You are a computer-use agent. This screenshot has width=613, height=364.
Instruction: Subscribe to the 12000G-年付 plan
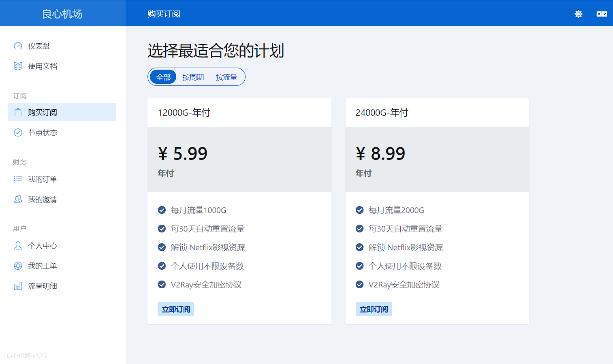176,309
